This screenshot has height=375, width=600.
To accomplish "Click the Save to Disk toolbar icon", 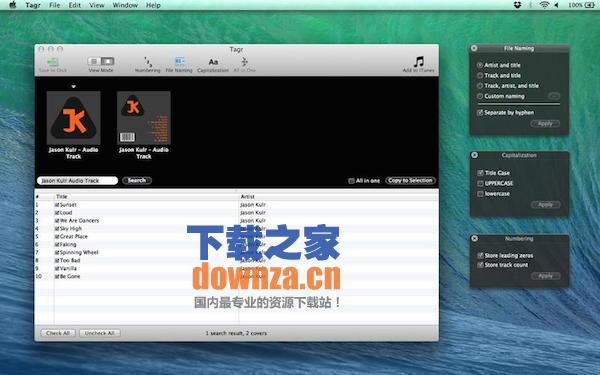I will pyautogui.click(x=53, y=62).
